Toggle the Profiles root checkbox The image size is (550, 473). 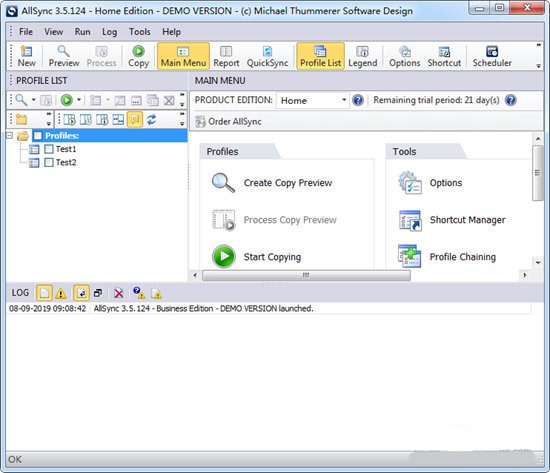[x=38, y=136]
